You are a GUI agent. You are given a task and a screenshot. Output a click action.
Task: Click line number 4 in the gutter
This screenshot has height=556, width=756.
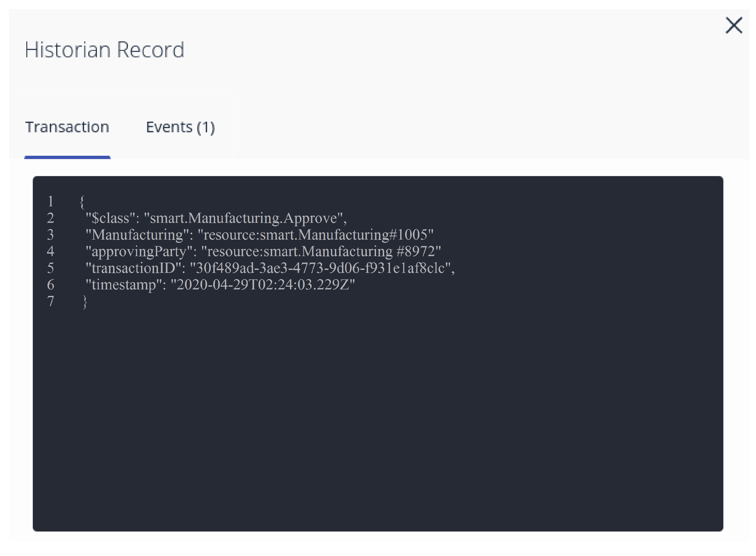tap(51, 251)
